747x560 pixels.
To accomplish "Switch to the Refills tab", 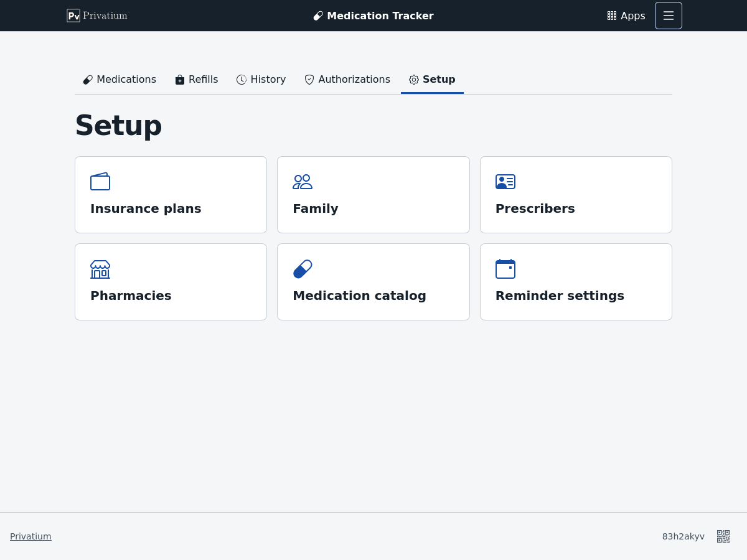I will (x=197, y=80).
